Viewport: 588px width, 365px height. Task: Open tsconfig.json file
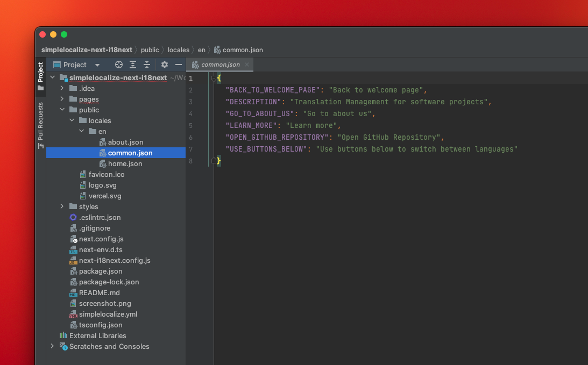coord(101,325)
